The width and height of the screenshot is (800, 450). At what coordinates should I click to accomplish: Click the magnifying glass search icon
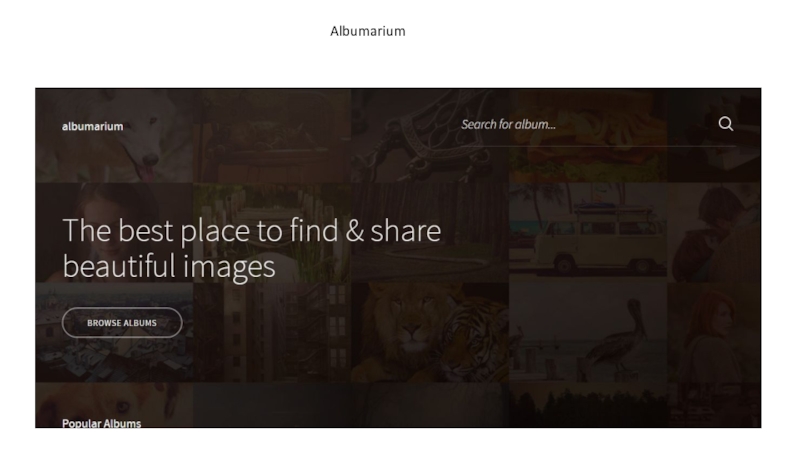[726, 124]
